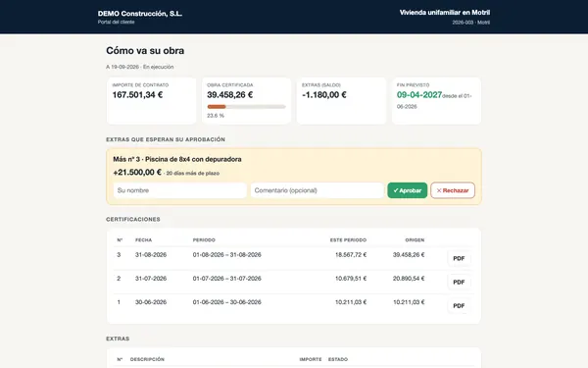Click the planned end date 09-04-2027

click(419, 95)
